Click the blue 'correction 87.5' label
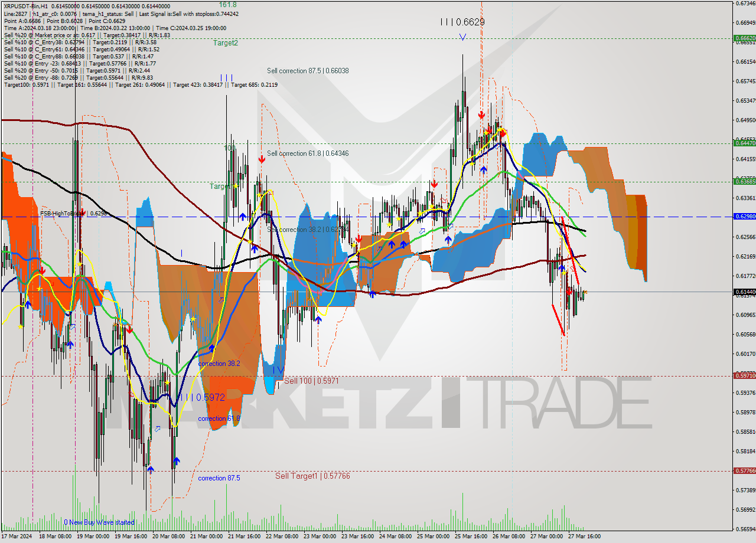The width and height of the screenshot is (756, 543). [x=219, y=478]
